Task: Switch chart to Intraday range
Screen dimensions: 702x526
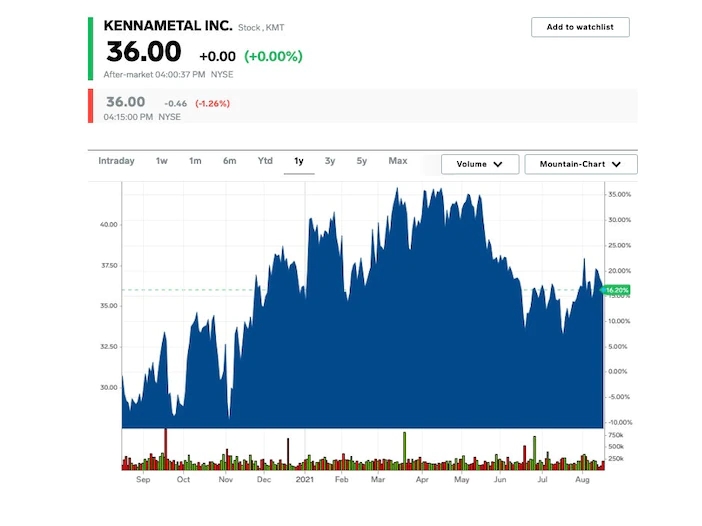Action: coord(116,161)
